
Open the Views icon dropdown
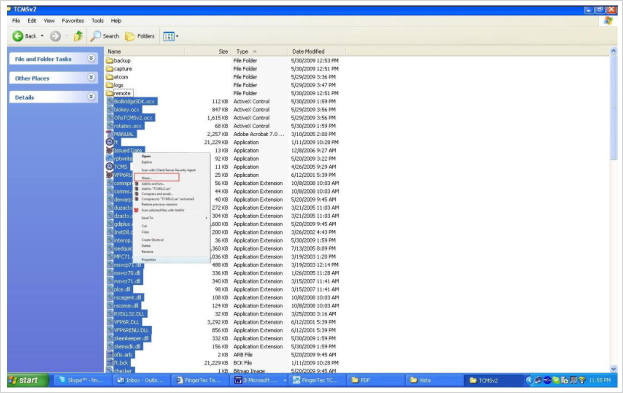[170, 37]
